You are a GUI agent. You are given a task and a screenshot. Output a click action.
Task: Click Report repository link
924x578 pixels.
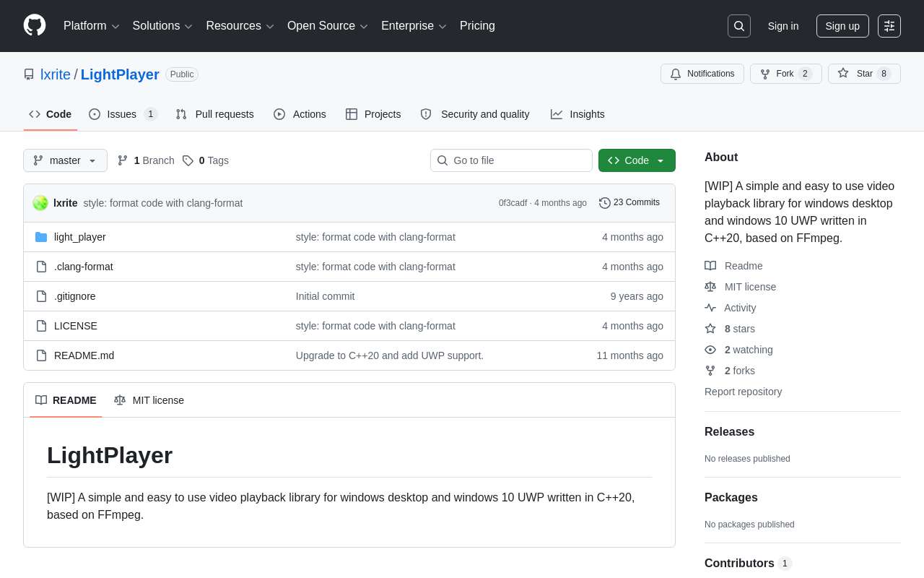click(743, 392)
